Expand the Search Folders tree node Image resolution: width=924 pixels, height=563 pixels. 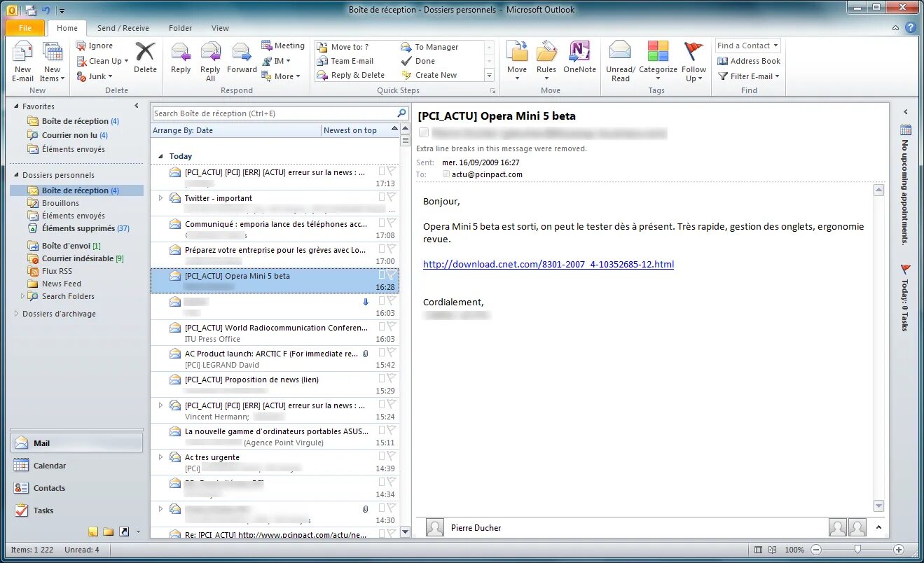tap(22, 296)
